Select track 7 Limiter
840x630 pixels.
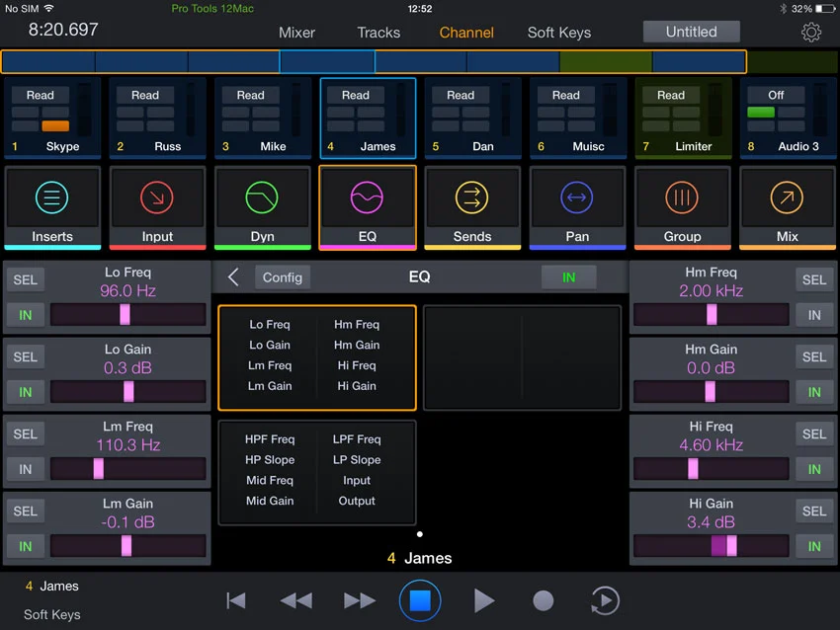682,118
